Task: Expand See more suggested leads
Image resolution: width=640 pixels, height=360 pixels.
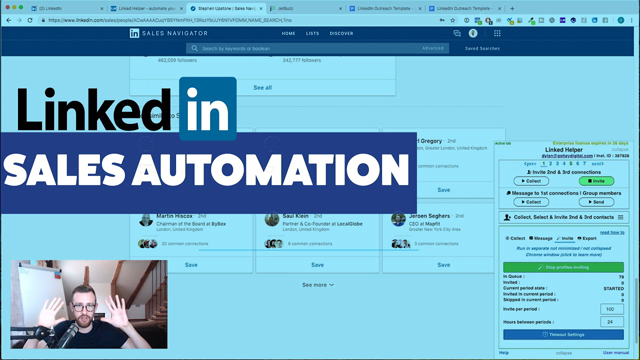Action: pos(318,285)
